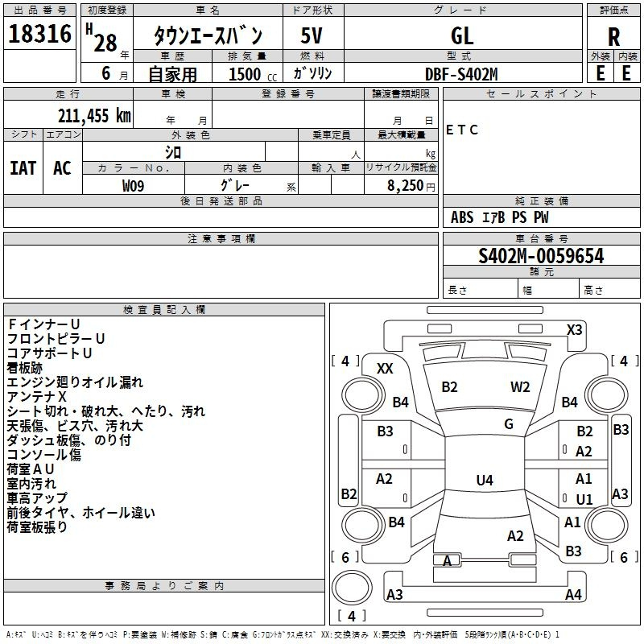644x644 pixels.
Task: Select the 後日発送部品 header
Action: 221,200
